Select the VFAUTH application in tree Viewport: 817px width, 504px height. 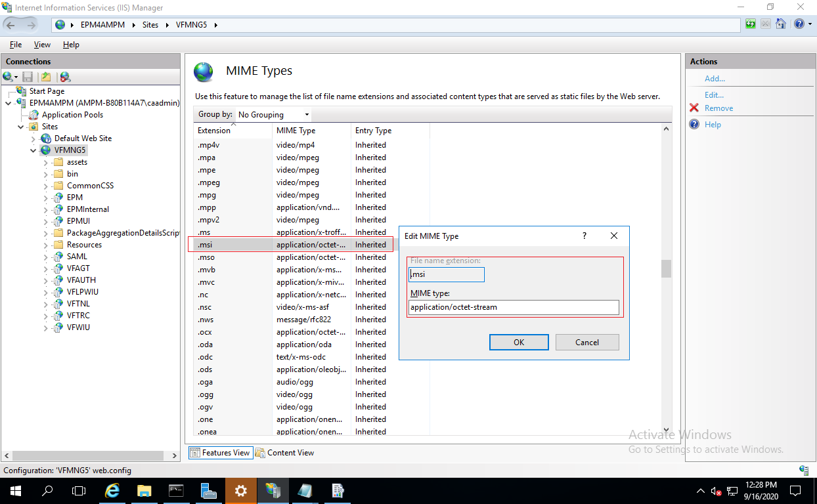click(x=81, y=280)
